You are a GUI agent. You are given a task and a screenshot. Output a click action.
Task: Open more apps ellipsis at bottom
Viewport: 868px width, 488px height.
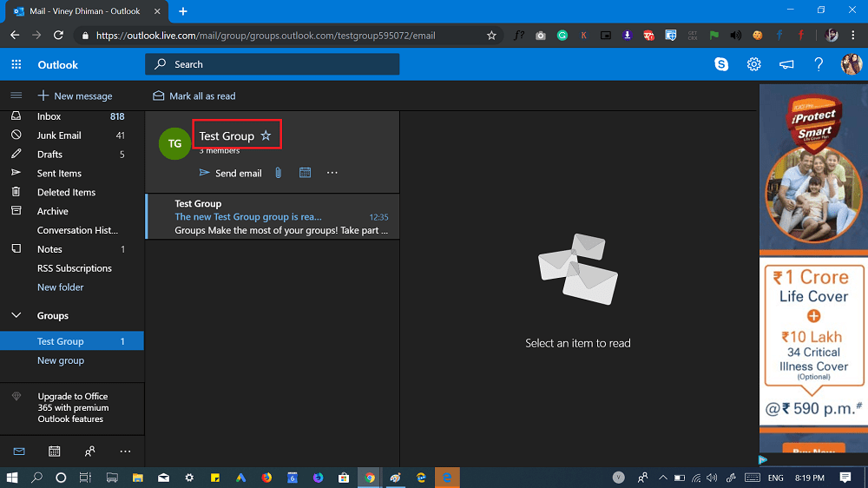[x=126, y=452]
